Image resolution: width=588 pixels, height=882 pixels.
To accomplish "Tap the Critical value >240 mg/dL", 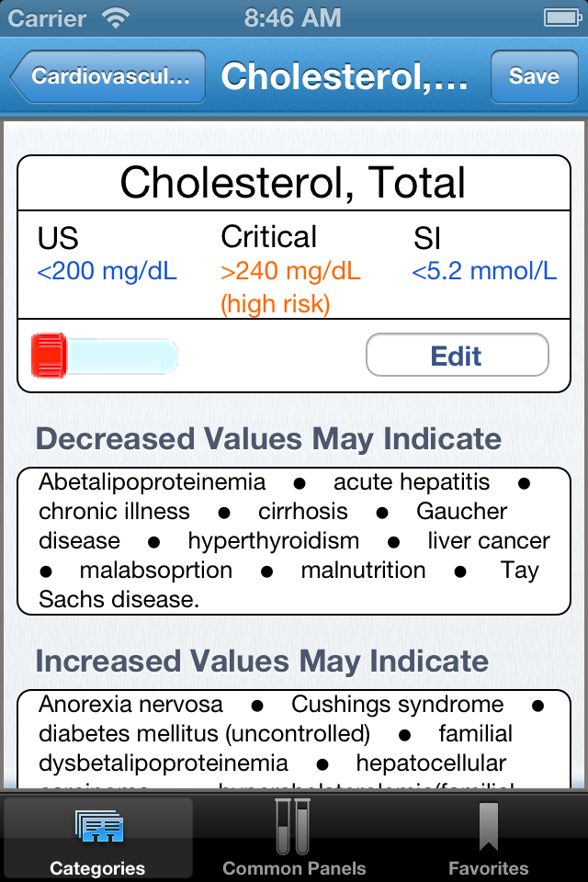I will [290, 271].
